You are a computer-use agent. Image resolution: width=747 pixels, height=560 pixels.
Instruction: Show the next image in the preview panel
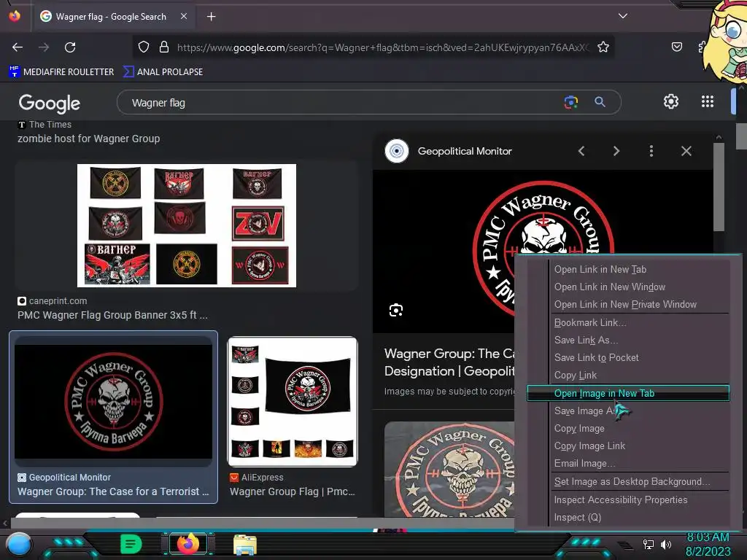[616, 151]
